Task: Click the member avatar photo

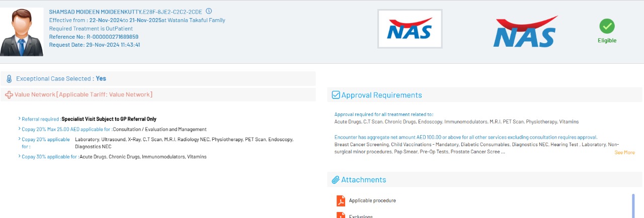Action: tap(22, 32)
